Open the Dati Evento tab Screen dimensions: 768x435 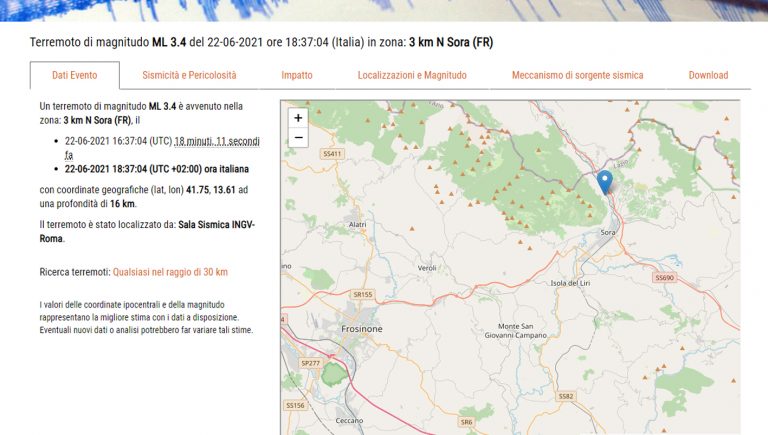[x=74, y=75]
